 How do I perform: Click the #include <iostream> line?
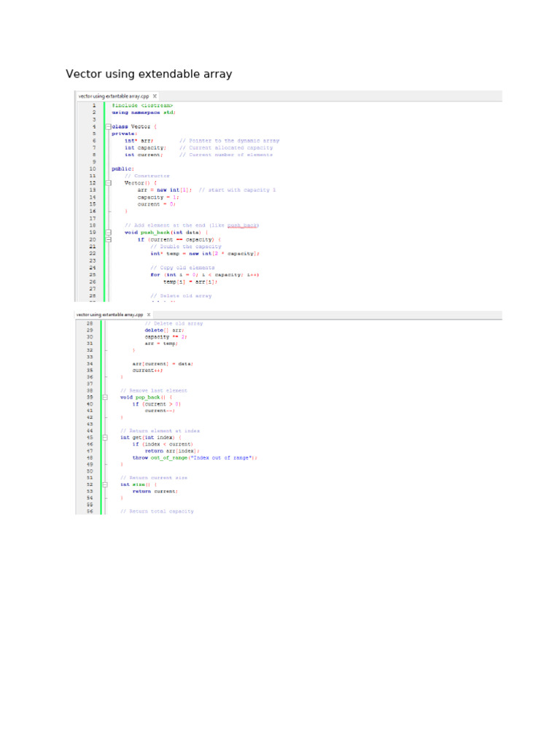pyautogui.click(x=142, y=106)
